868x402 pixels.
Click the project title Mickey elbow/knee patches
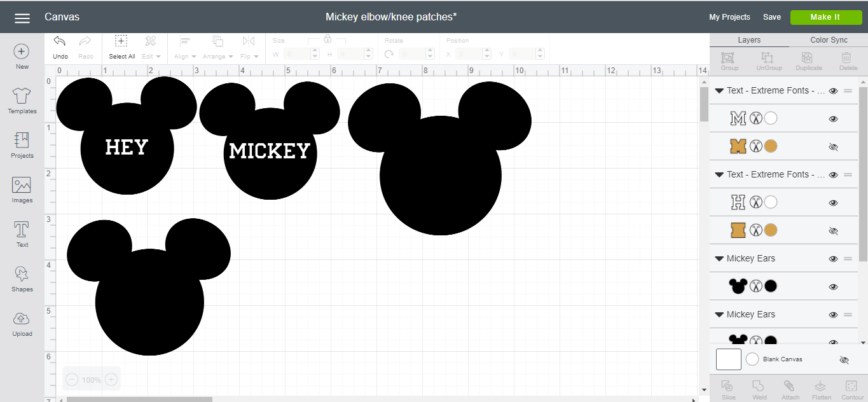point(391,17)
